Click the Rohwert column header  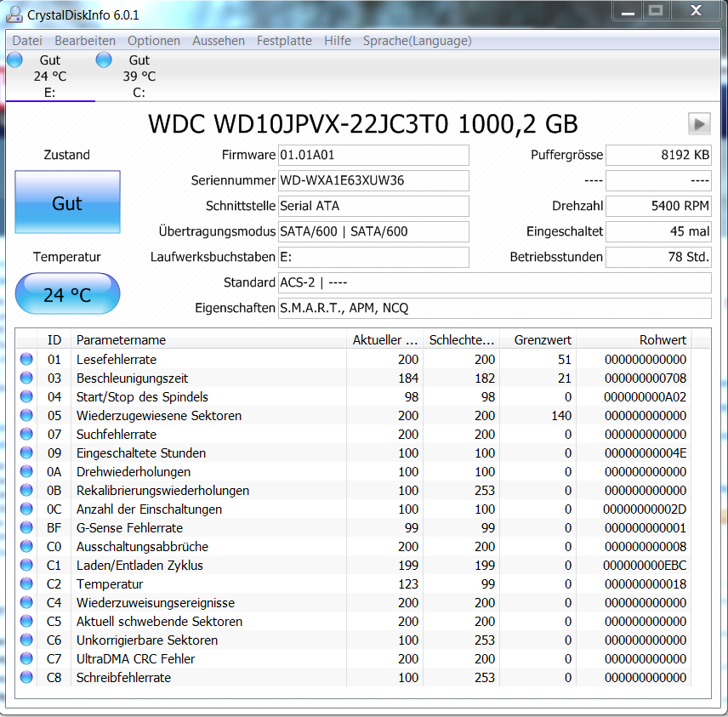point(634,340)
